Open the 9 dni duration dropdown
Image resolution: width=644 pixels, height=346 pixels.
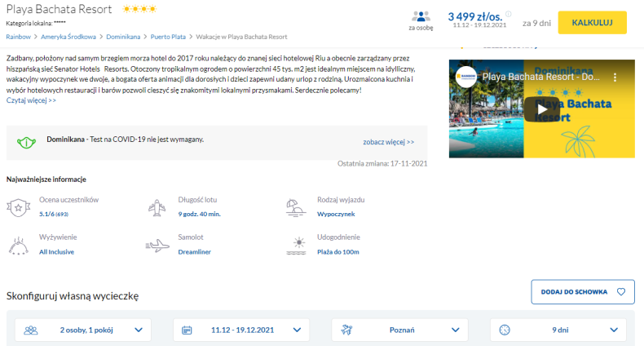[x=558, y=330]
